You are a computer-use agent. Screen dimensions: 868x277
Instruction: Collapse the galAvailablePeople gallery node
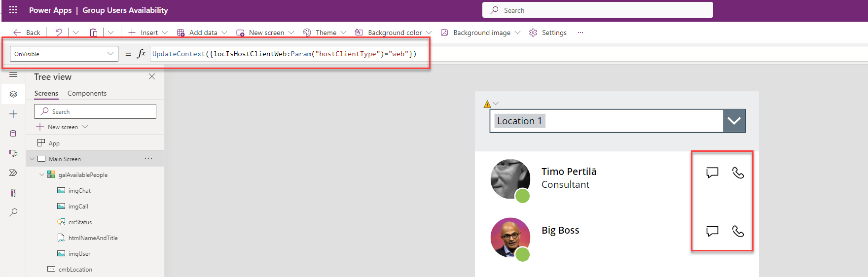(42, 175)
